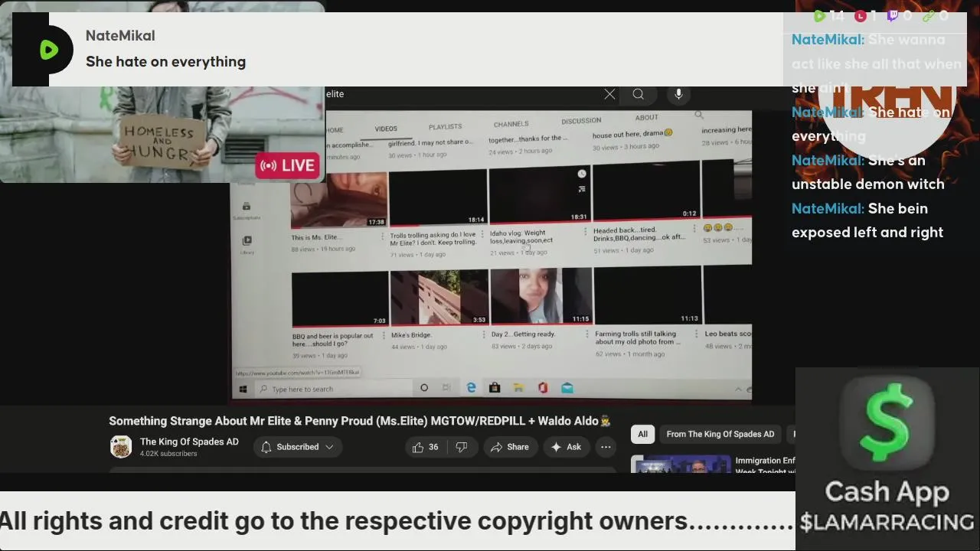
Task: Open the 11:15 'Day 2...Getting ready' thumbnail
Action: click(541, 296)
